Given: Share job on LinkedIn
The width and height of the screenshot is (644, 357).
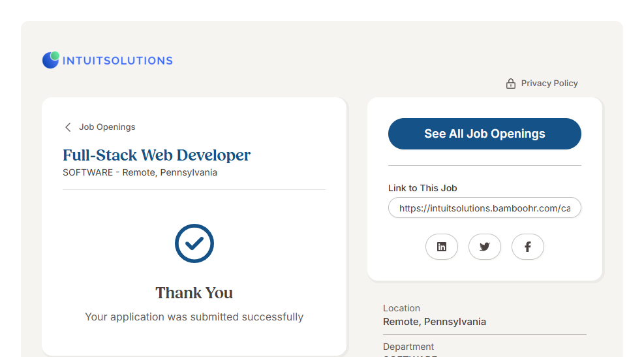Looking at the screenshot, I should tap(442, 247).
